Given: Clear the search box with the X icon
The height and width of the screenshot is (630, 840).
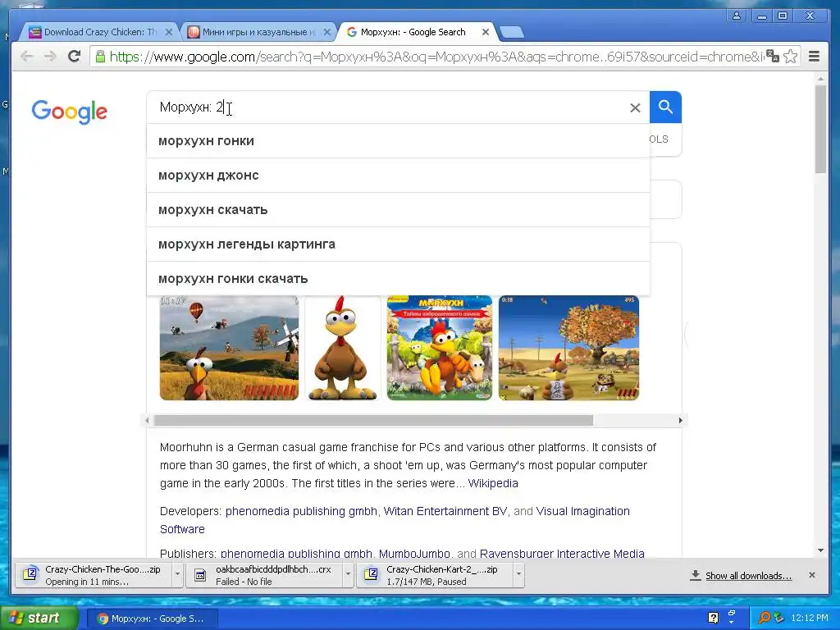Looking at the screenshot, I should 636,107.
